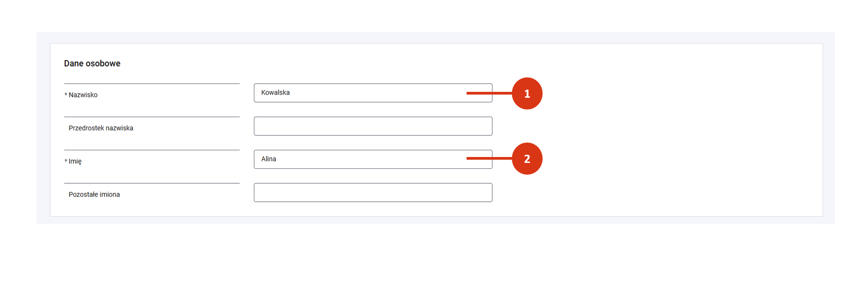The image size is (868, 295).
Task: Click the red circle marker numbered 1
Action: tap(527, 94)
